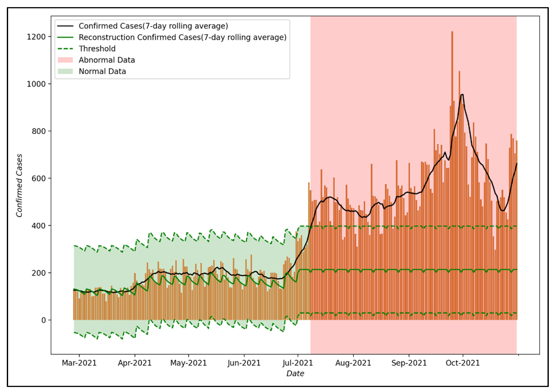
Task: Click the black Confirmed Cases legend line
Action: (x=65, y=26)
